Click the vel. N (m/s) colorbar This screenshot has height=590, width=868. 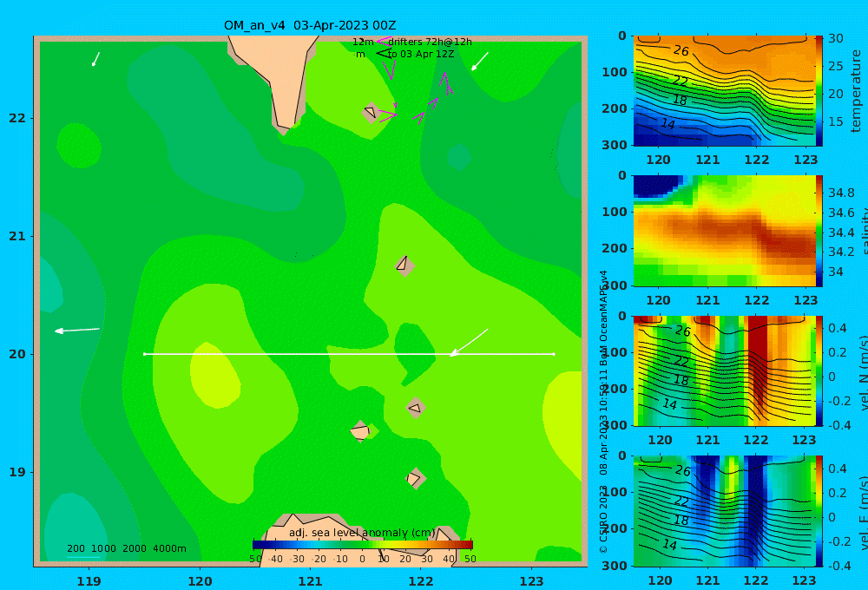[819, 370]
